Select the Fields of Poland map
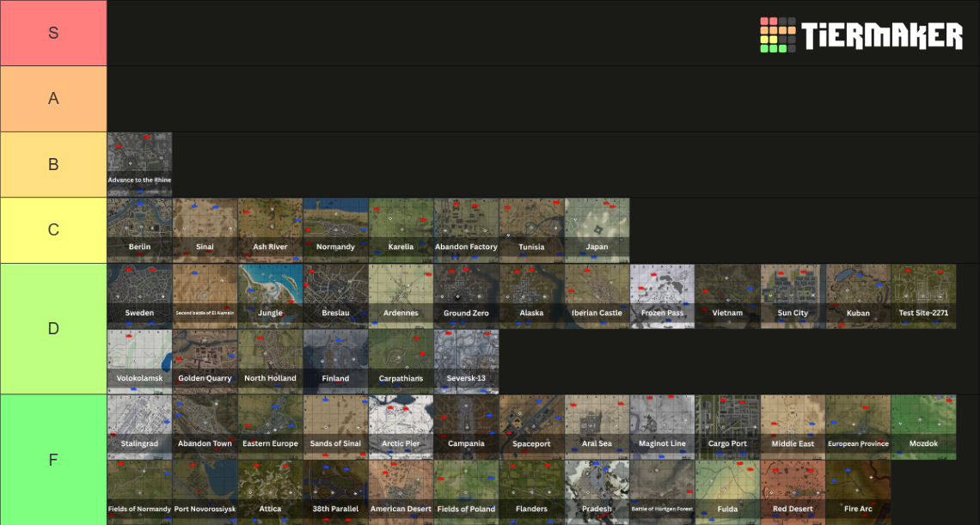Image resolution: width=980 pixels, height=525 pixels. (x=466, y=492)
